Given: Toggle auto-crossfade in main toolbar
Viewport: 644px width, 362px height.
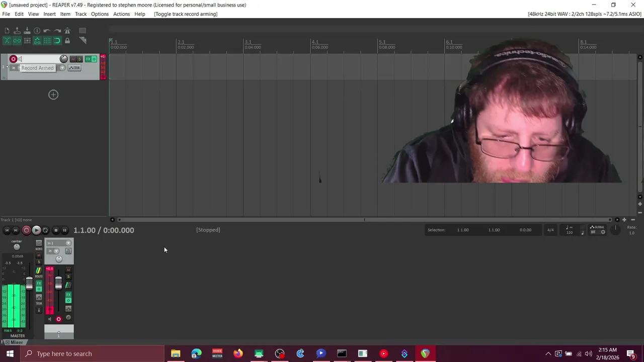Looking at the screenshot, I should (7, 41).
